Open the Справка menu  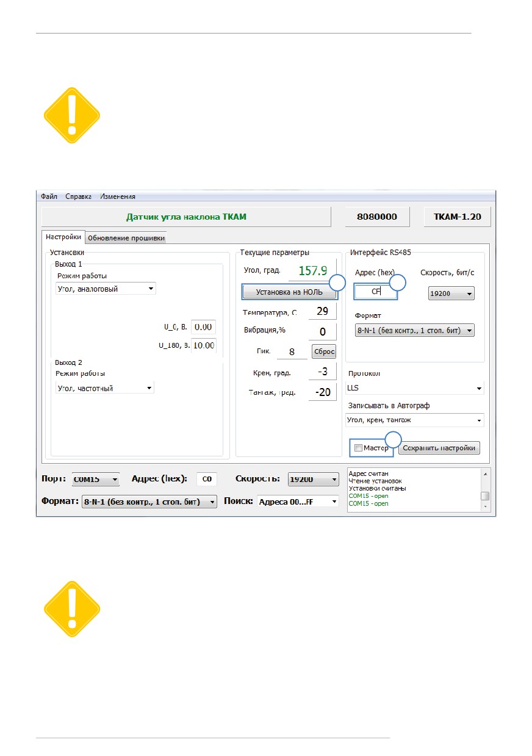pyautogui.click(x=78, y=196)
